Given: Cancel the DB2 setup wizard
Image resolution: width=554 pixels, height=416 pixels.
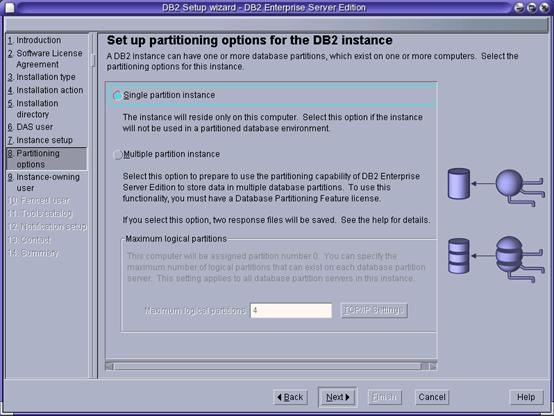Looking at the screenshot, I should click(x=432, y=397).
